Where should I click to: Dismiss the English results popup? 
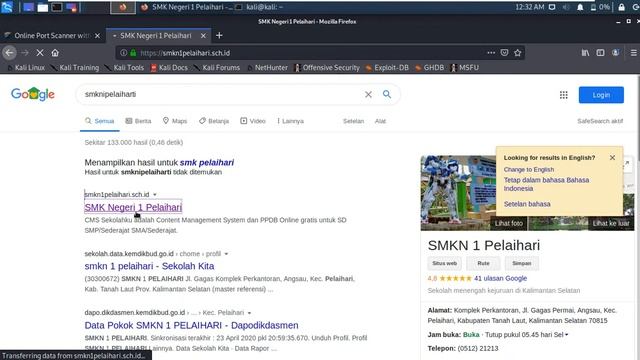click(612, 158)
